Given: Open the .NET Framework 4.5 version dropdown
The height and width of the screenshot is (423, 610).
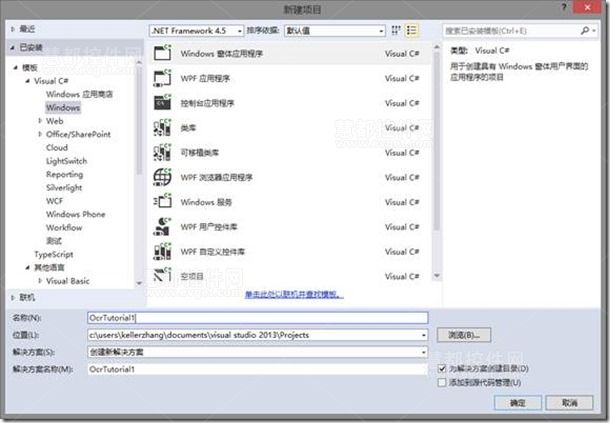Looking at the screenshot, I should [196, 31].
